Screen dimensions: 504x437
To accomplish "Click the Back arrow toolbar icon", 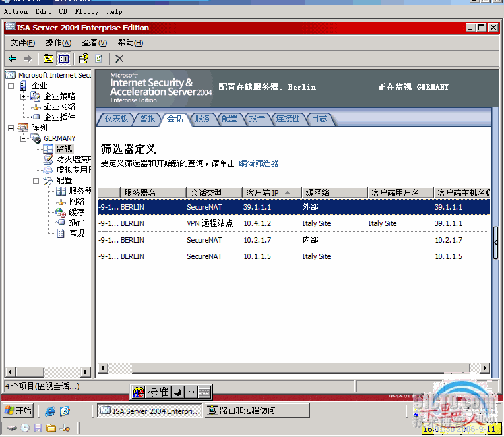I will 13,59.
